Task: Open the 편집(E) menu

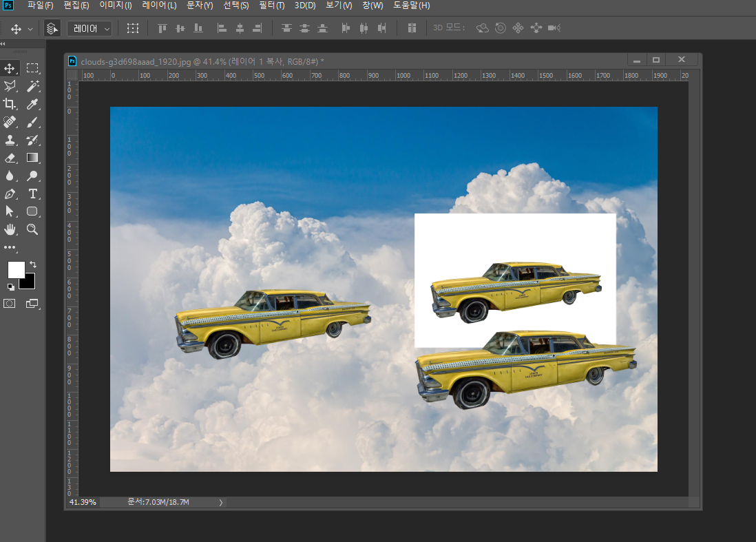Action: [76, 6]
